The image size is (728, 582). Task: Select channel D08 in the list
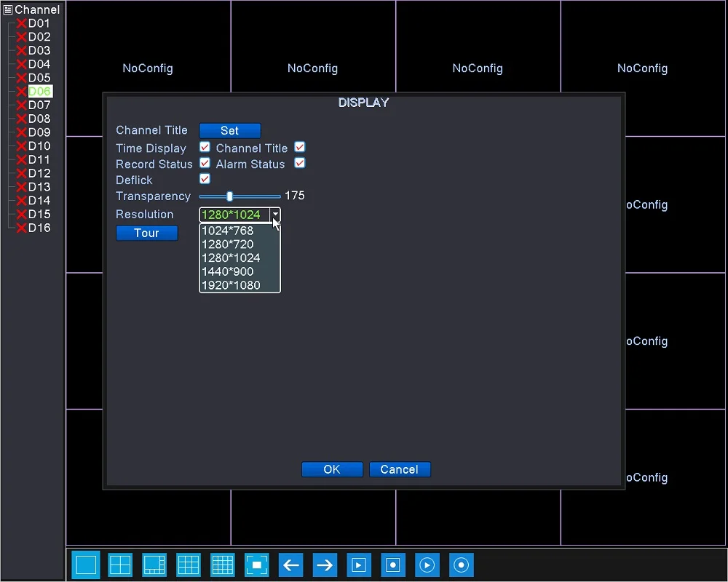click(39, 119)
